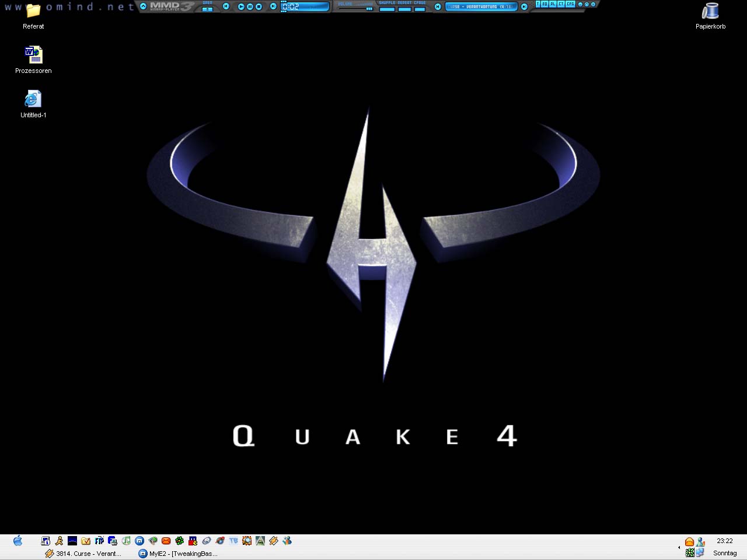Collapse Winamp with the up-arrow at left edge

144,6
